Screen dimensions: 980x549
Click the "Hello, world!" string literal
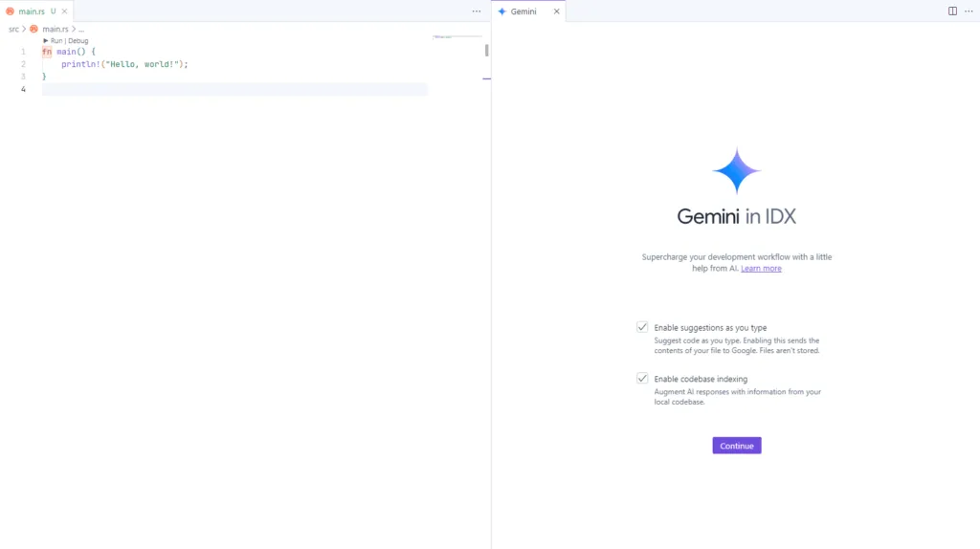(x=143, y=64)
